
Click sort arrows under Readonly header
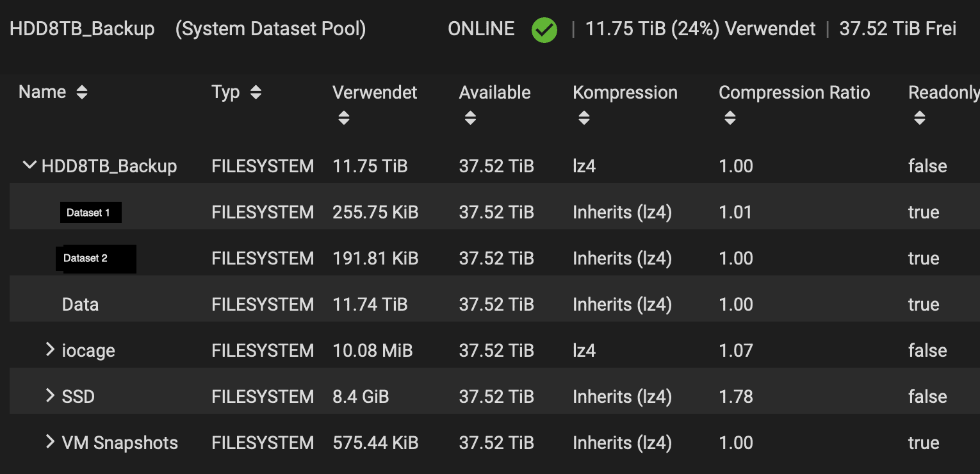point(919,118)
